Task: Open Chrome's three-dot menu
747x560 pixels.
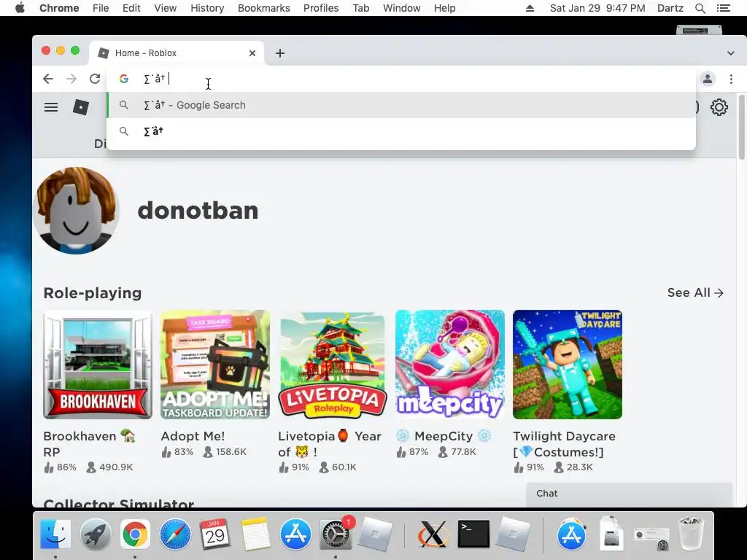Action: coord(731,79)
